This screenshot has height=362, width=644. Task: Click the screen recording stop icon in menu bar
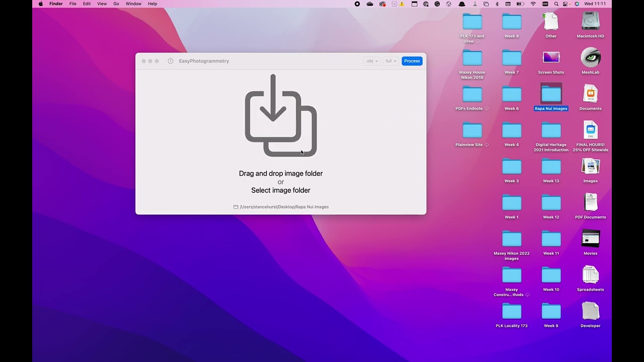[357, 4]
